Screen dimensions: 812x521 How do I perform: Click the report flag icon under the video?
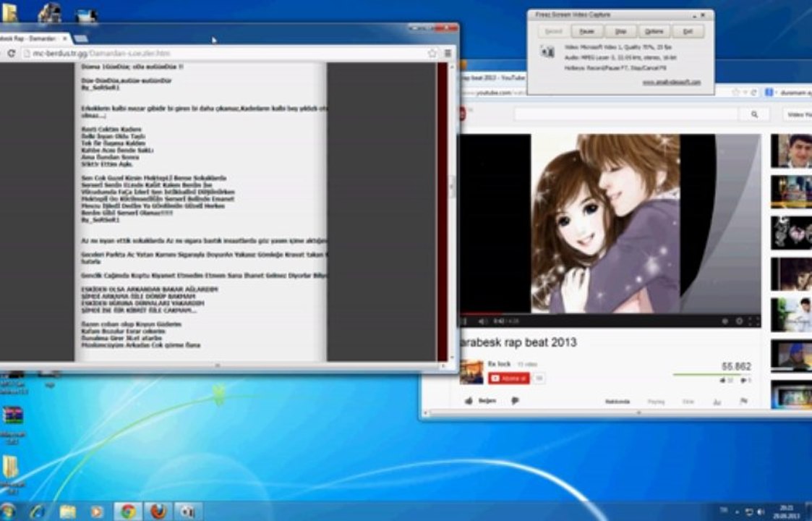point(743,402)
